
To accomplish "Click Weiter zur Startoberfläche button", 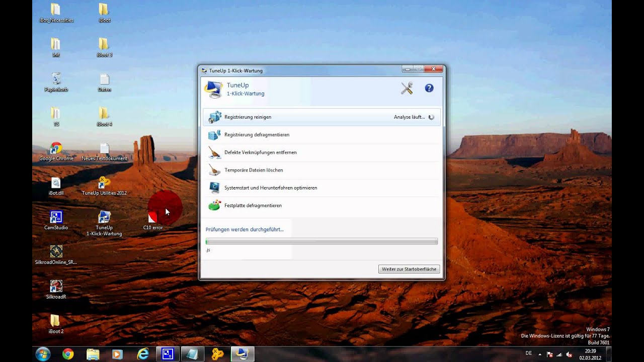I will tap(409, 269).
